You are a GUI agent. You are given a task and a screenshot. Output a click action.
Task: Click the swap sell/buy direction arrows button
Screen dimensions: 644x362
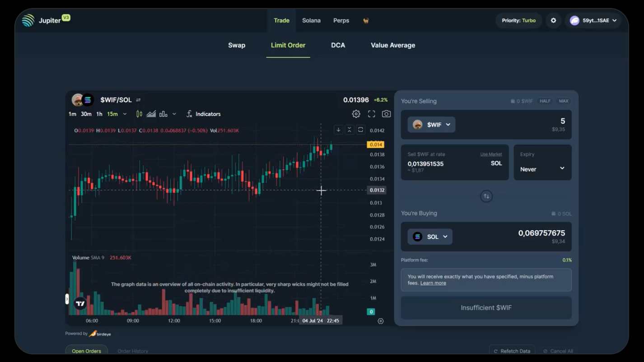(486, 196)
